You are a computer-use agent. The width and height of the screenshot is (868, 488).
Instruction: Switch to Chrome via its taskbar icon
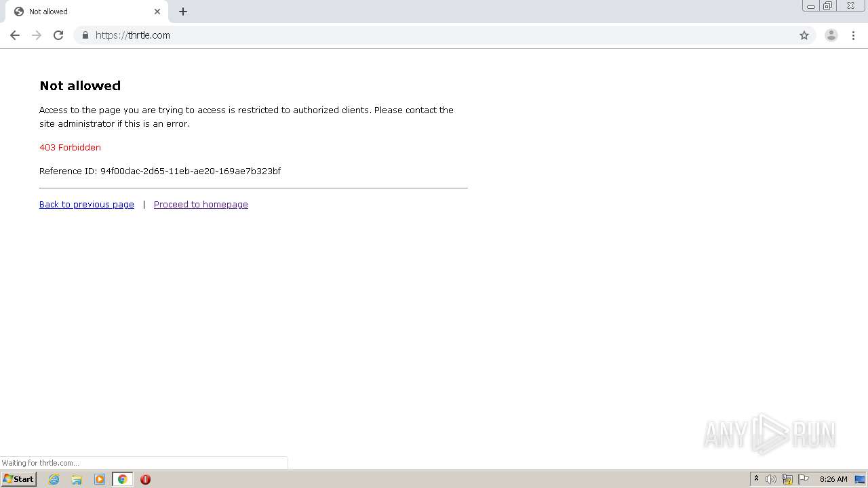[x=122, y=479]
